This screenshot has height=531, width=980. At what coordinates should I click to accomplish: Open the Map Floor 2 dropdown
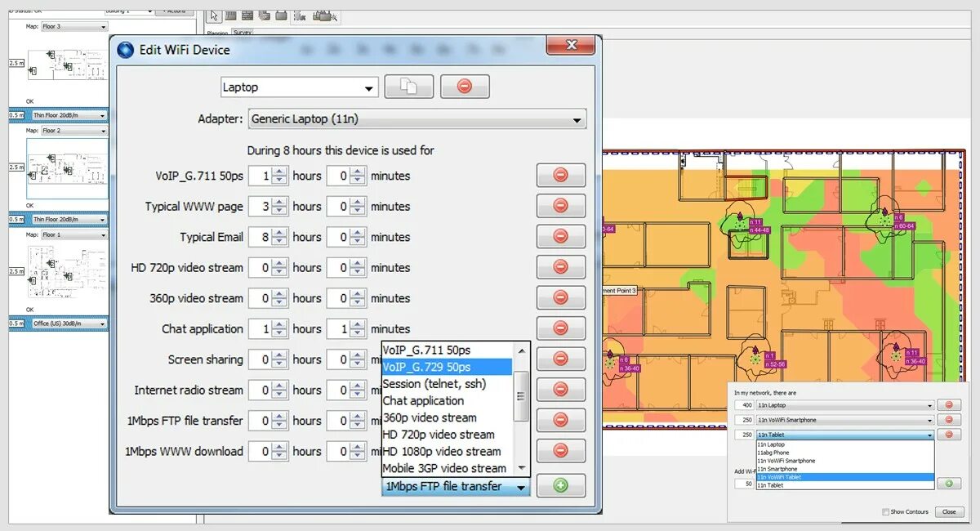(x=74, y=131)
